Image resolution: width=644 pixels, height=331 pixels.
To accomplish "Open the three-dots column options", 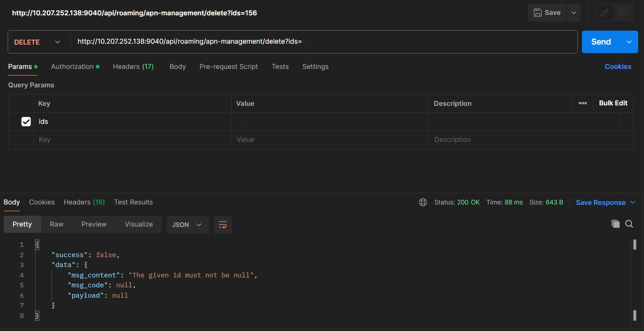I will coord(583,103).
